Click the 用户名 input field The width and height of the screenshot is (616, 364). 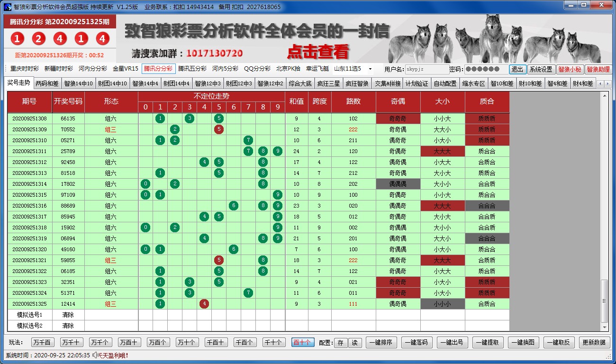(x=426, y=69)
